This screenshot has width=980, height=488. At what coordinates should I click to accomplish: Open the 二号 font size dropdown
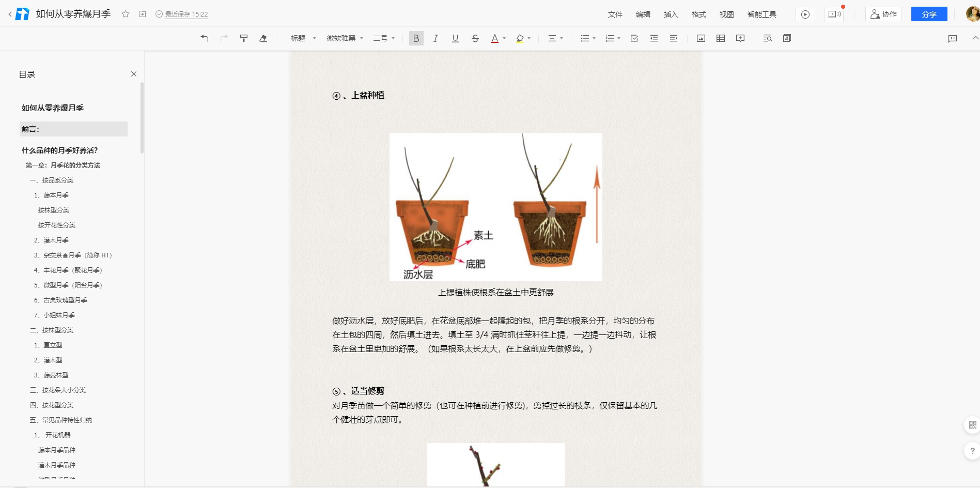(384, 38)
